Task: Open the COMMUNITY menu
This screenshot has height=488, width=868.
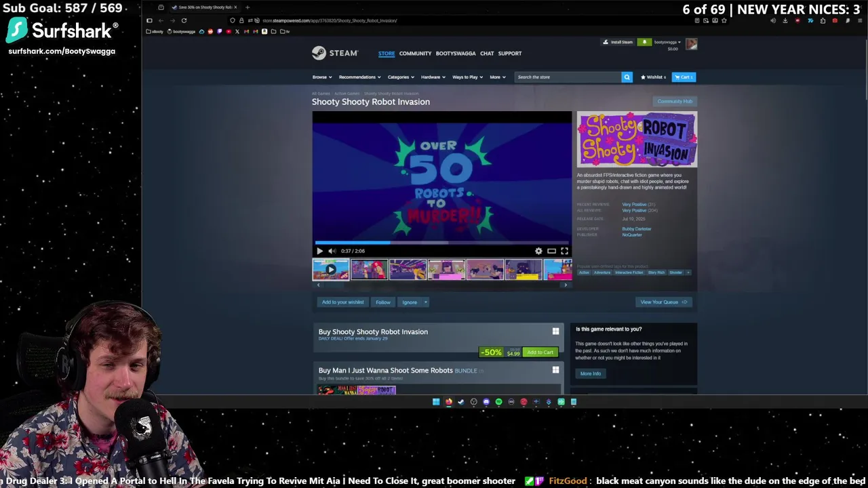Action: [x=415, y=53]
